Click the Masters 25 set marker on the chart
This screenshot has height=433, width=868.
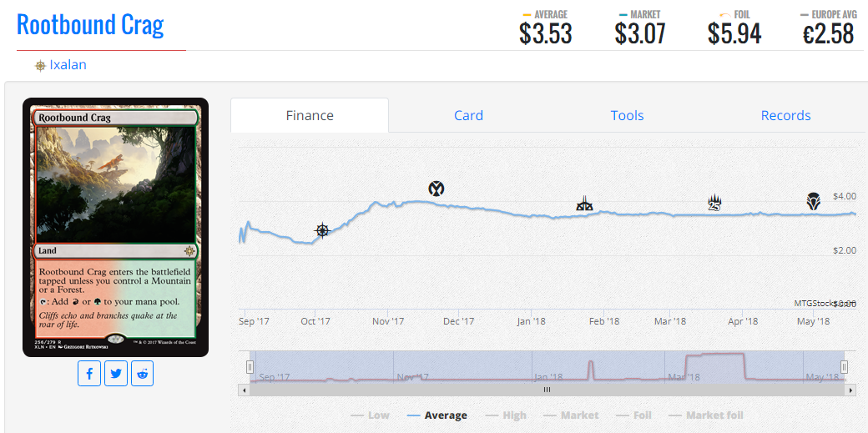pyautogui.click(x=714, y=204)
